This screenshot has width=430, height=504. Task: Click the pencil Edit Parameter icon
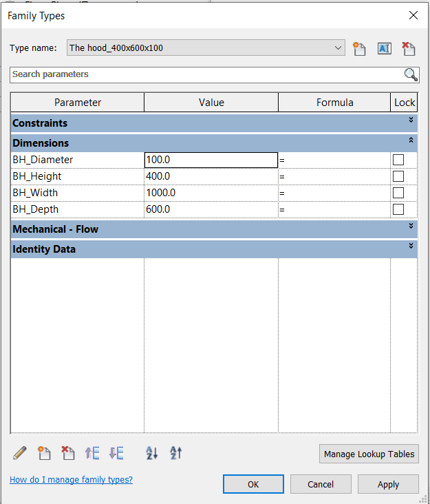(20, 452)
